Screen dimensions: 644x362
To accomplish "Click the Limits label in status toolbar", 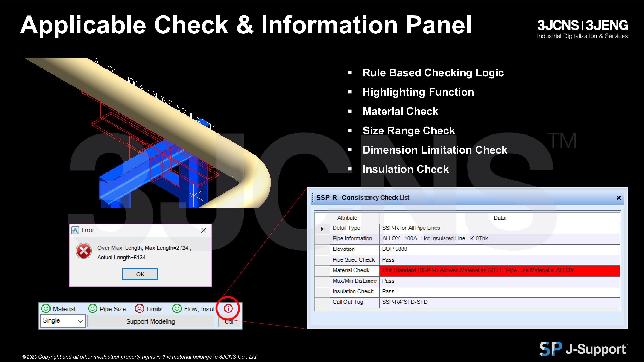I will coord(154,309).
